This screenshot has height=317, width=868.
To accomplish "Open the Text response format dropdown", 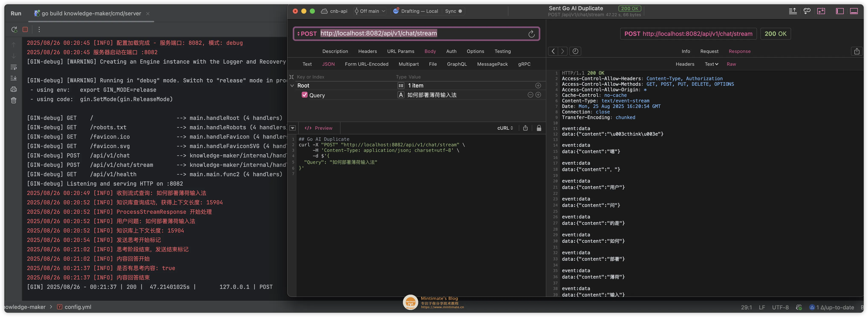I will (711, 64).
